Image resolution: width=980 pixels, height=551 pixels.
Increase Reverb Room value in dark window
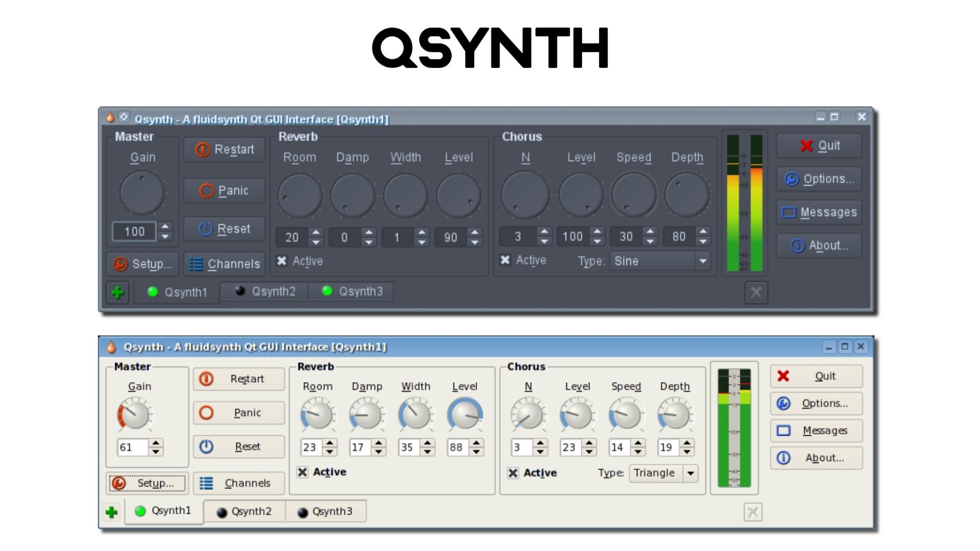pos(316,232)
